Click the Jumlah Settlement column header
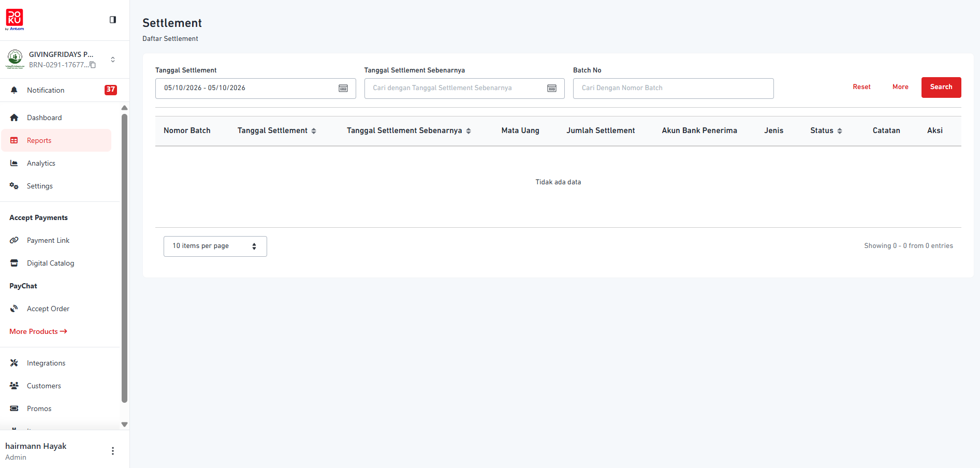The image size is (980, 468). (x=601, y=130)
